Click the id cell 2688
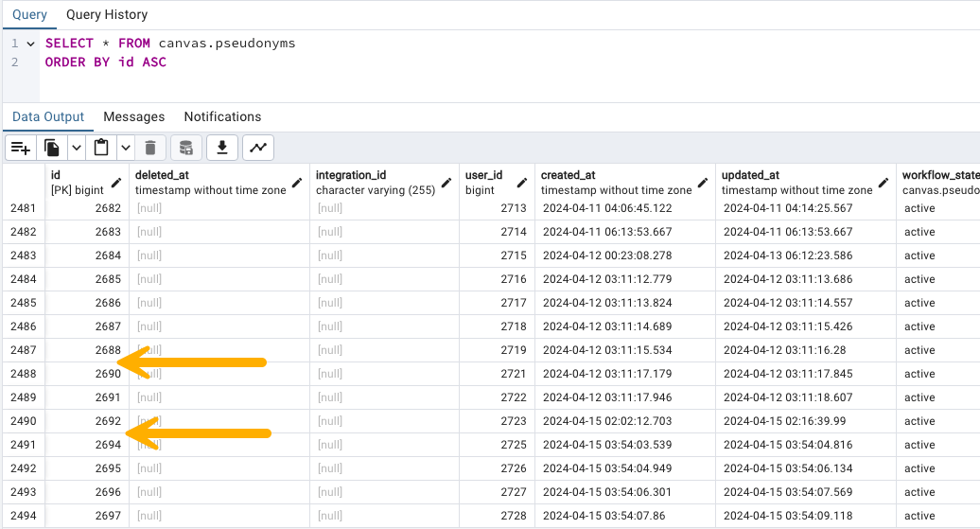Viewport: 980px width, 529px height. [87, 350]
